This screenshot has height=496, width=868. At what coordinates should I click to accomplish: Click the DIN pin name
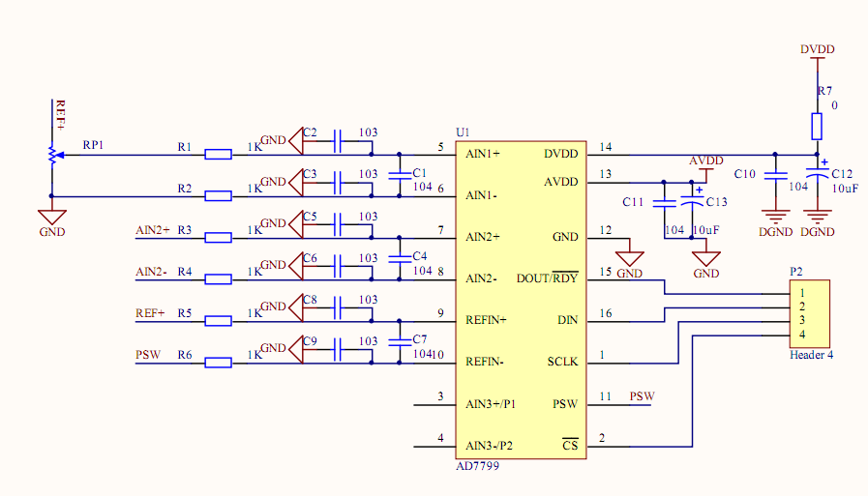click(567, 320)
